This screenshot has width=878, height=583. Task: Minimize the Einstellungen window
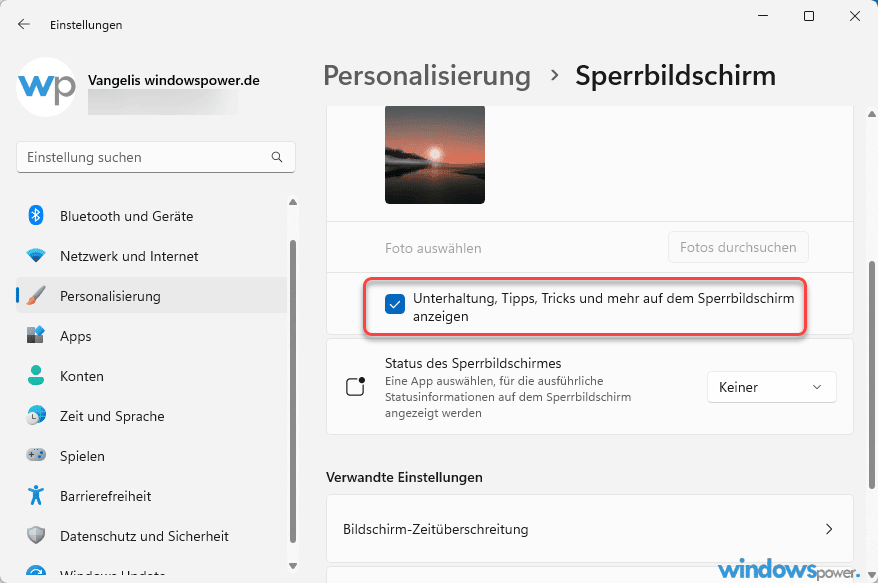pos(763,16)
